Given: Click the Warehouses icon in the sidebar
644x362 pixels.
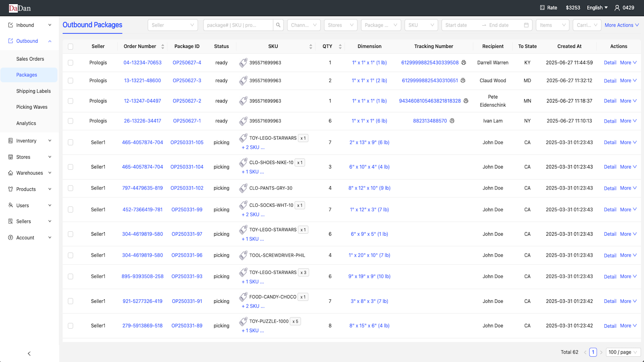Looking at the screenshot, I should (10, 173).
